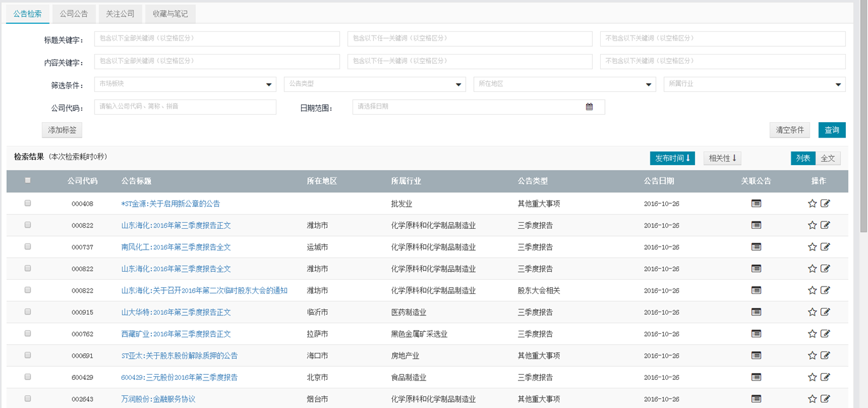Favorite the 万润股份 announcement
The image size is (868, 408).
coord(812,399)
